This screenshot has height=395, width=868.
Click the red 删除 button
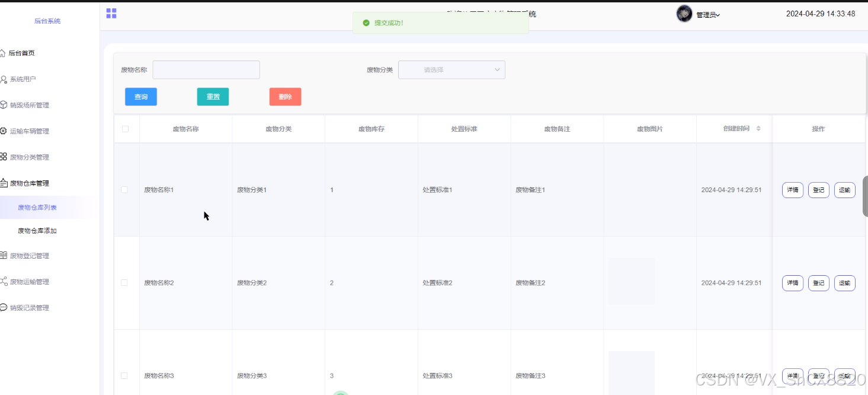[285, 97]
